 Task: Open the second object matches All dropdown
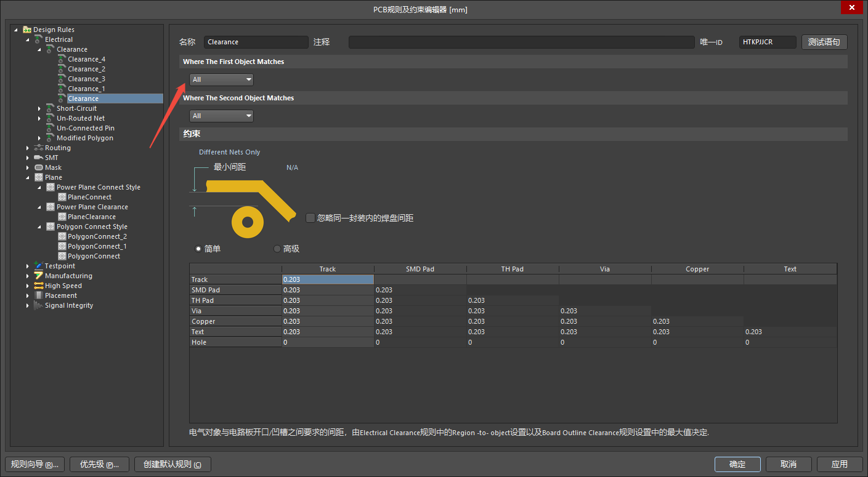221,116
